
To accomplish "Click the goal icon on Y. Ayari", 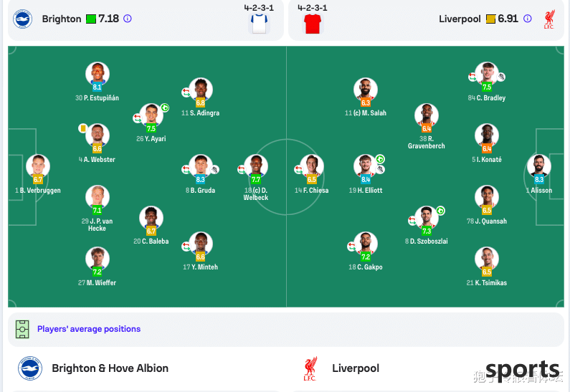I will click(165, 107).
